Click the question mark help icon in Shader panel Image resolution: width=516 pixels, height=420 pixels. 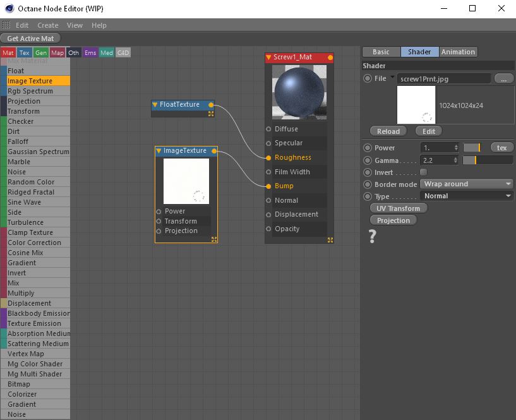tap(372, 236)
